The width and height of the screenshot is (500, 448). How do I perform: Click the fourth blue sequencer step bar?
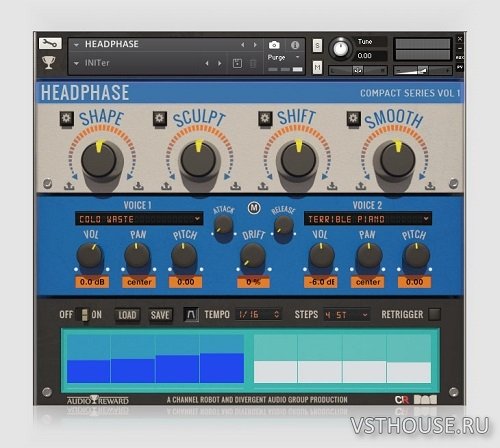click(x=222, y=368)
